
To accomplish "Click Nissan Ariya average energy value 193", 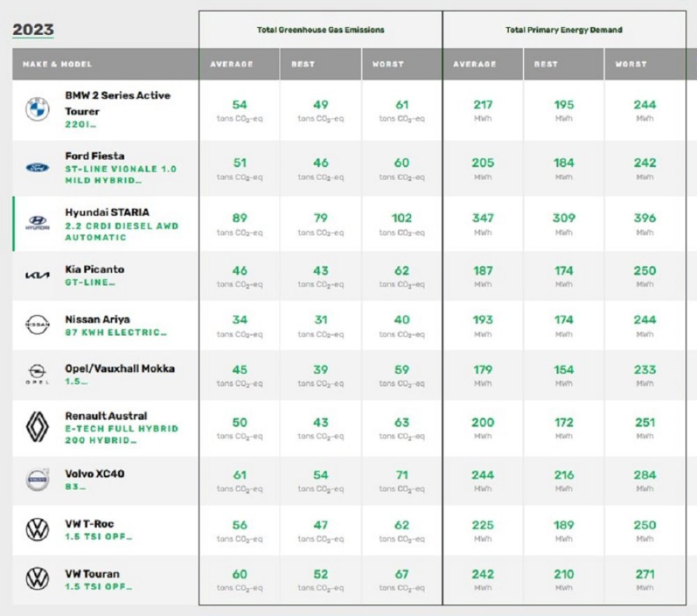I will [x=483, y=320].
